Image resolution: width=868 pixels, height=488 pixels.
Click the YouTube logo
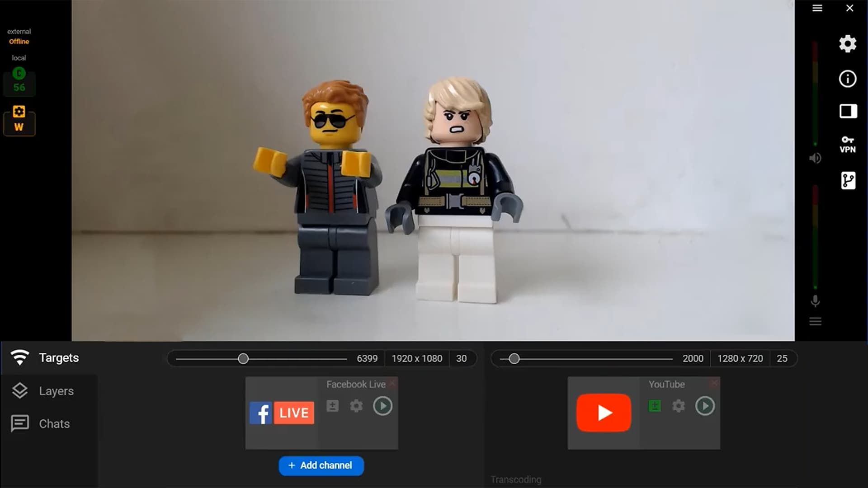click(604, 413)
